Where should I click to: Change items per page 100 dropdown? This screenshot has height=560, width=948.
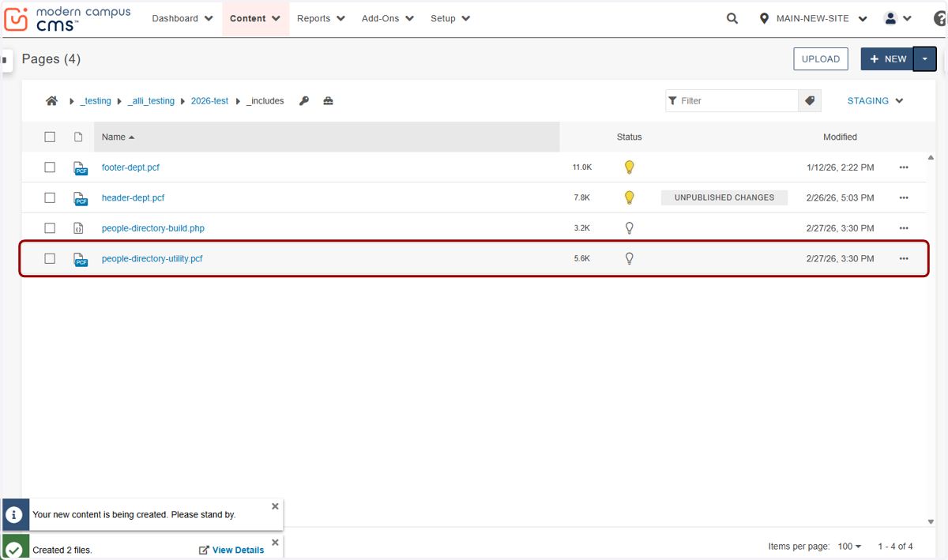[x=849, y=547]
